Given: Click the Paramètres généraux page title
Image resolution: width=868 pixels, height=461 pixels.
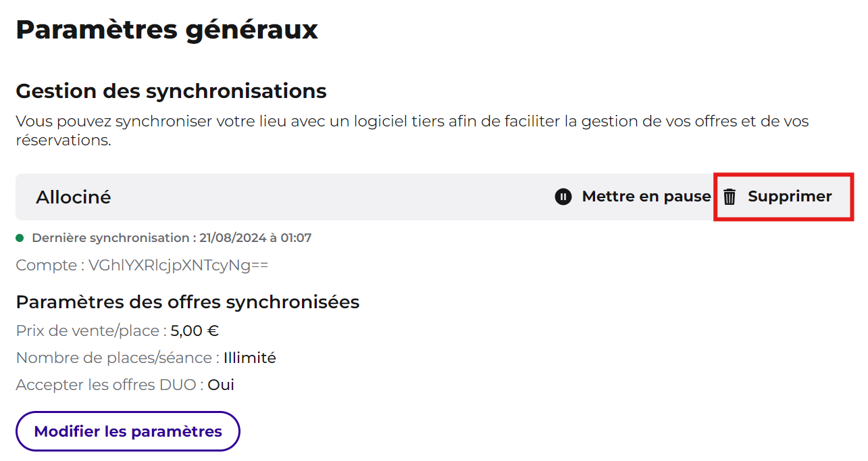Looking at the screenshot, I should tap(167, 30).
